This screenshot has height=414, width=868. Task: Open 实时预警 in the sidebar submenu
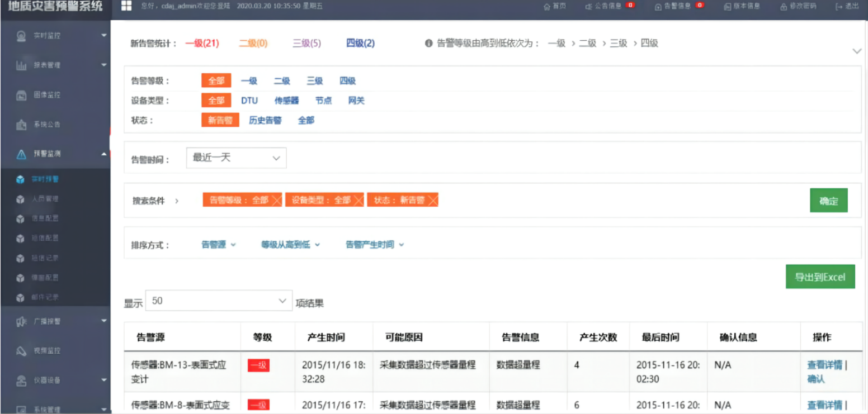[x=45, y=179]
